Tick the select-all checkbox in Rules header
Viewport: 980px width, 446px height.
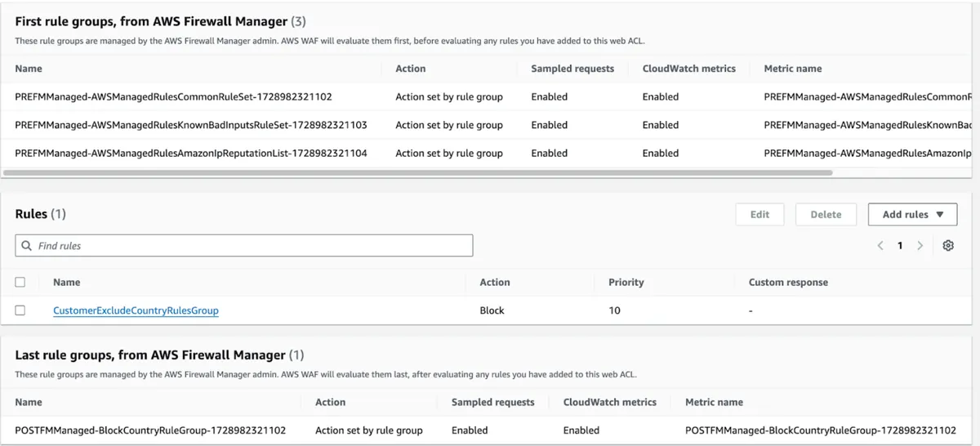(20, 283)
